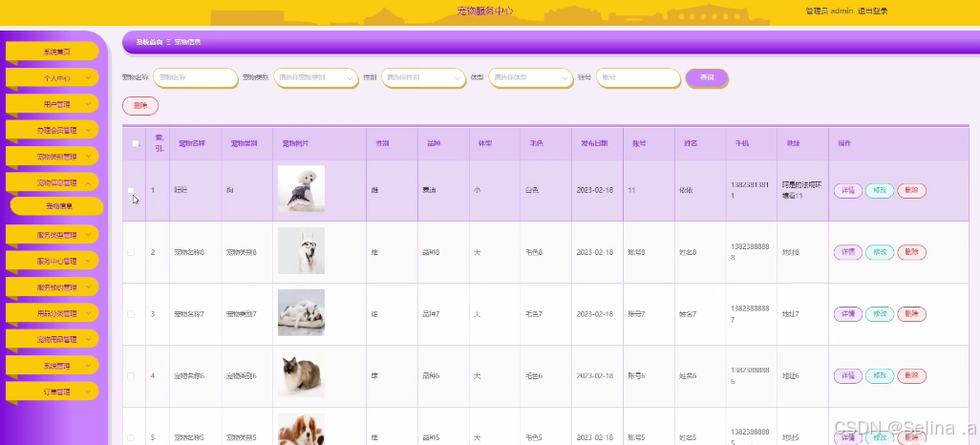
Task: Click the 毛色7 cell
Action: (534, 314)
